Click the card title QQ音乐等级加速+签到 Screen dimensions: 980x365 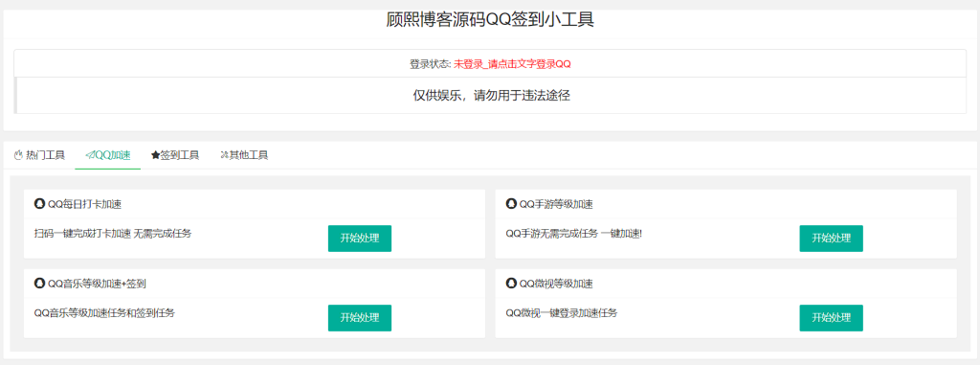[x=97, y=285]
